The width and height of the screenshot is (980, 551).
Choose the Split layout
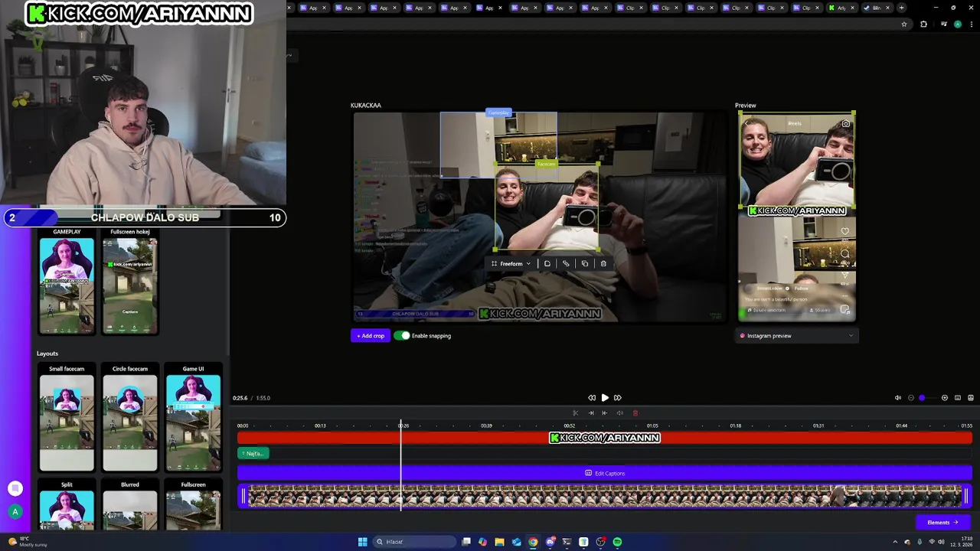[67, 510]
